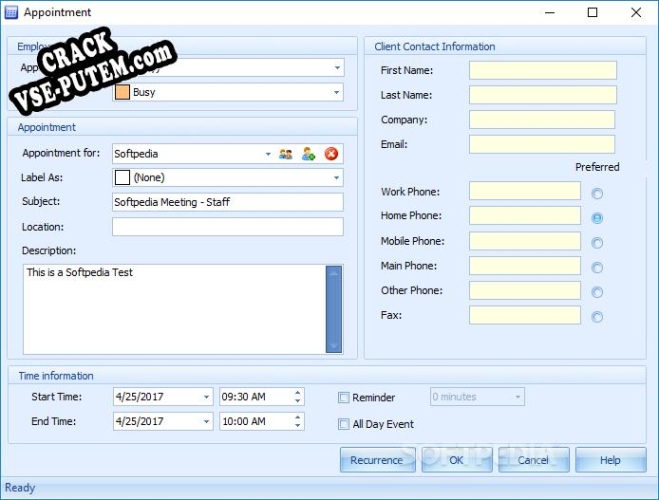Select Other Phone as preferred
The image size is (659, 500).
click(597, 292)
